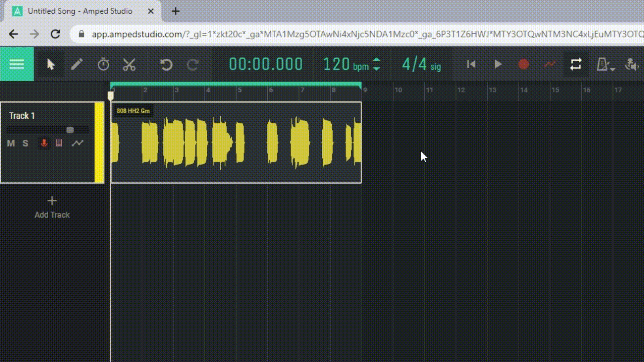Activate the time stretch stopwatch tool
The width and height of the screenshot is (644, 362).
(103, 64)
